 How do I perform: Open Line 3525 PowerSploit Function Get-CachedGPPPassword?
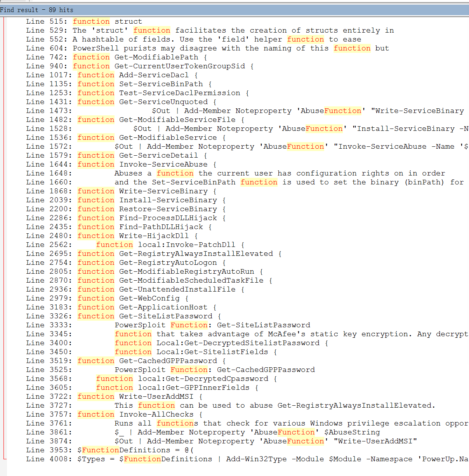170,370
